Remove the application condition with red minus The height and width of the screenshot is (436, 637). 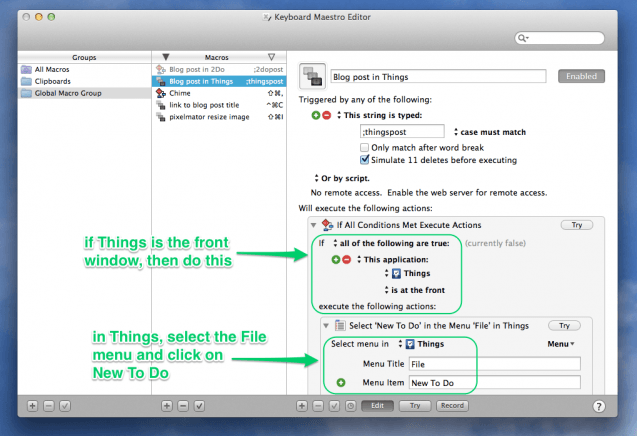click(347, 260)
